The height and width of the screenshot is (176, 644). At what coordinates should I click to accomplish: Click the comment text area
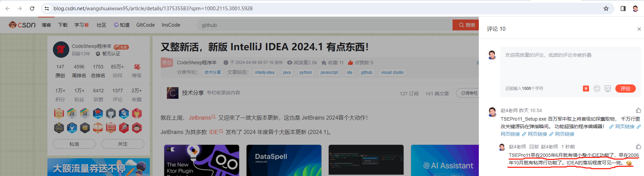point(570,67)
